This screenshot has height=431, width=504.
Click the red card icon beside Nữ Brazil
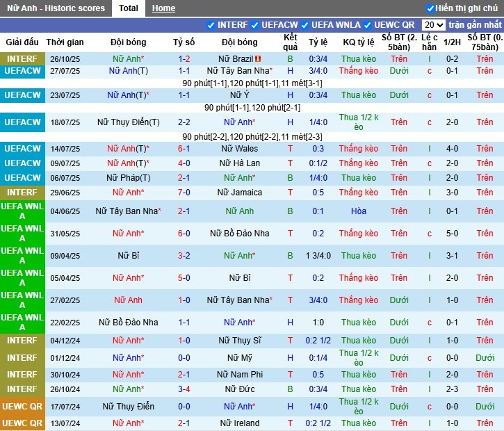[258, 59]
